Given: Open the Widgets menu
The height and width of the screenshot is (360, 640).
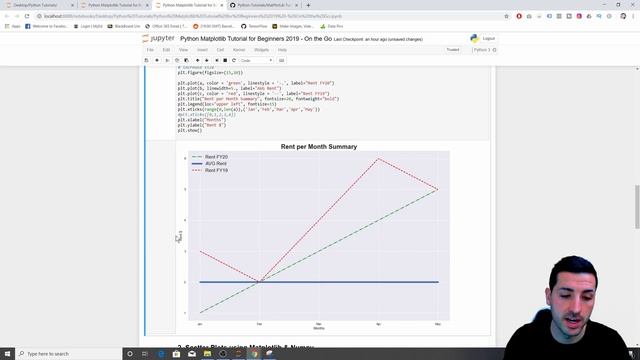Looking at the screenshot, I should pyautogui.click(x=261, y=50).
